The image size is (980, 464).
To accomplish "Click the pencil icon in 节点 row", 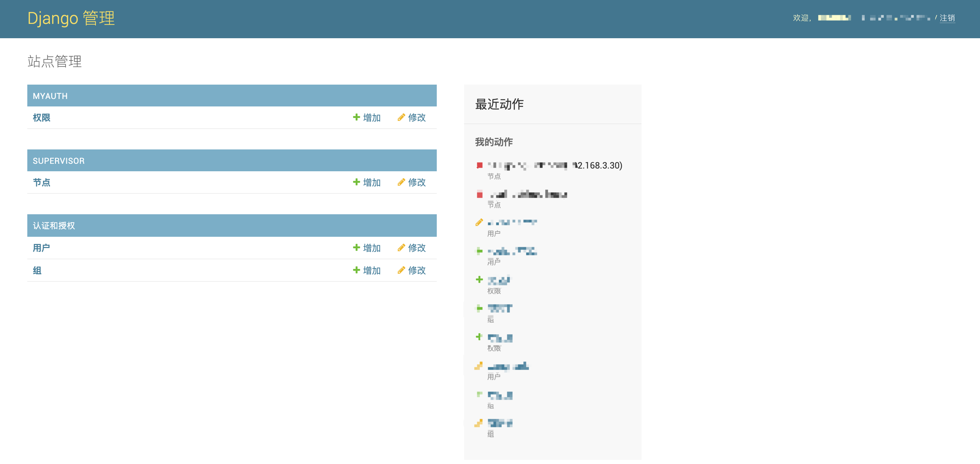I will [401, 182].
